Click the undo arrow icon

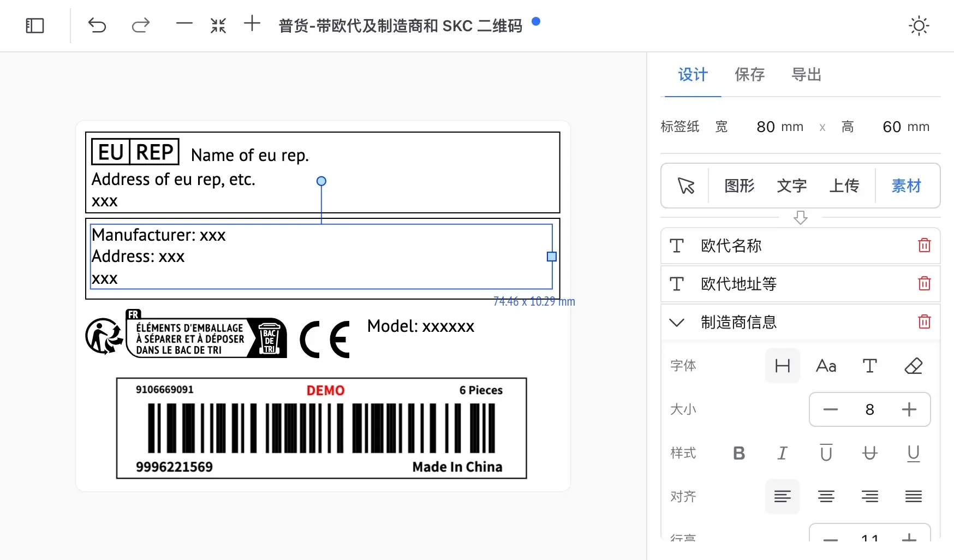(x=97, y=26)
